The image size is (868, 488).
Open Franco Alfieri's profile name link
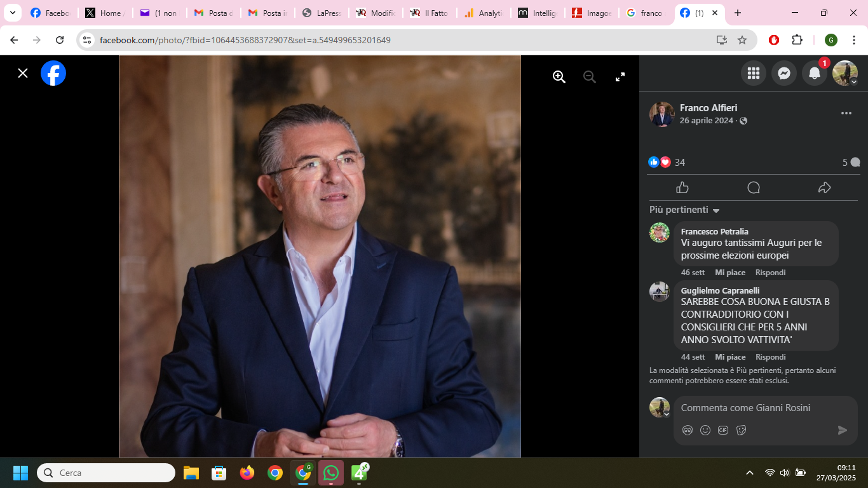click(709, 108)
